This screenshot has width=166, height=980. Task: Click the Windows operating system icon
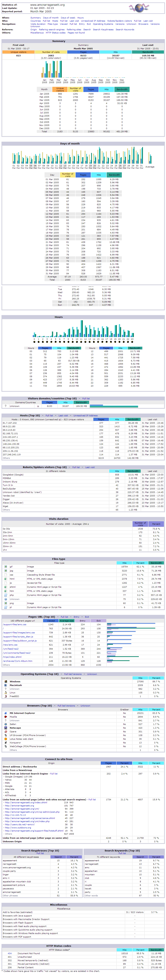coord(6,681)
